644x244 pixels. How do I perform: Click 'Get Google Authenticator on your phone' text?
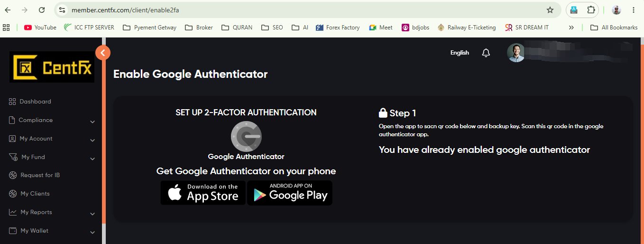click(x=246, y=171)
